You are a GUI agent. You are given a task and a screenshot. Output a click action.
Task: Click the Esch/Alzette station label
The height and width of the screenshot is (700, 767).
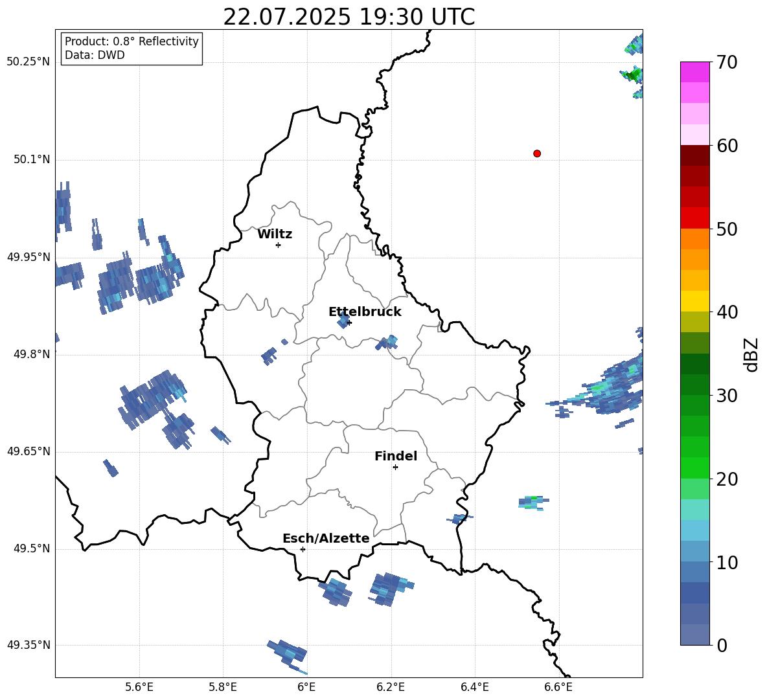coord(326,538)
